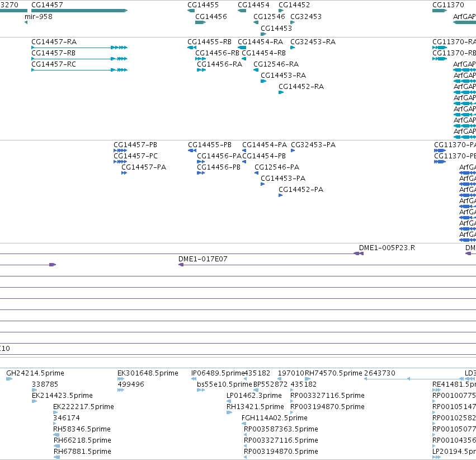
Task: Click BAC clone DME1-017E07
Action: (203, 259)
